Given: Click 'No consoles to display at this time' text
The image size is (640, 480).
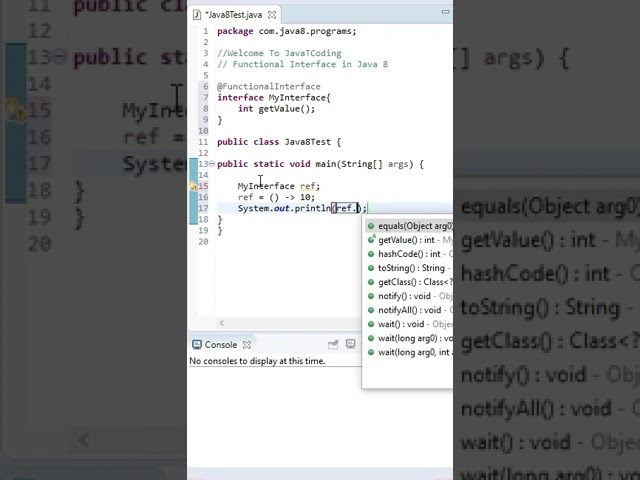Looking at the screenshot, I should coord(257,361).
